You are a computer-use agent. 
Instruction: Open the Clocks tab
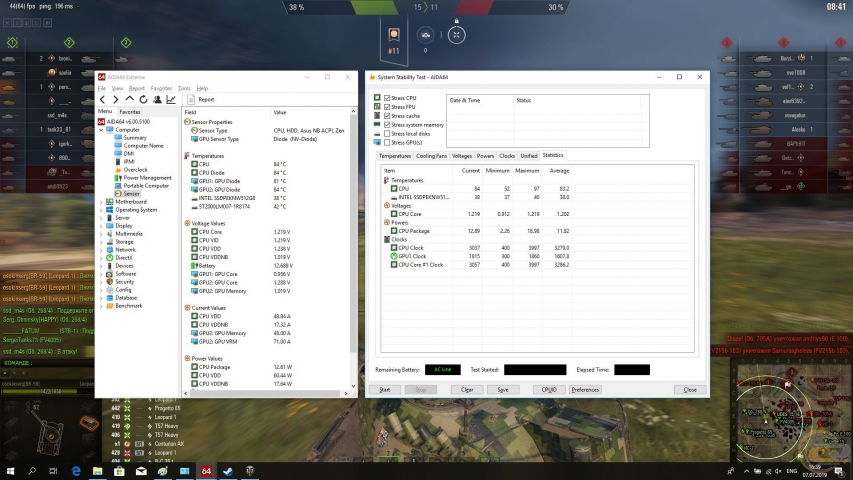click(507, 156)
